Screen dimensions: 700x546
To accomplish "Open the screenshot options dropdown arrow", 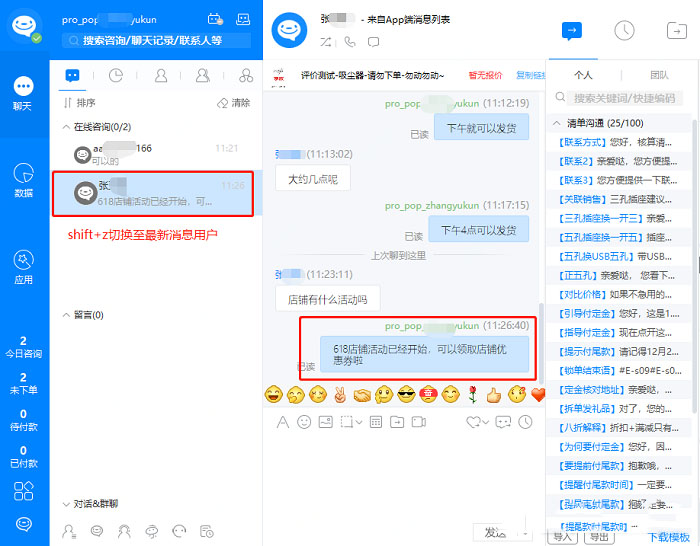I will coord(359,422).
